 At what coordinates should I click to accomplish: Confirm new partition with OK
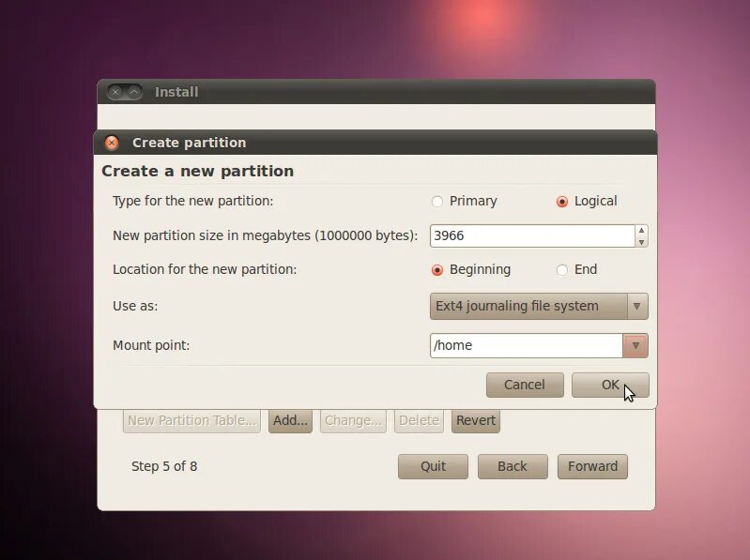tap(610, 386)
